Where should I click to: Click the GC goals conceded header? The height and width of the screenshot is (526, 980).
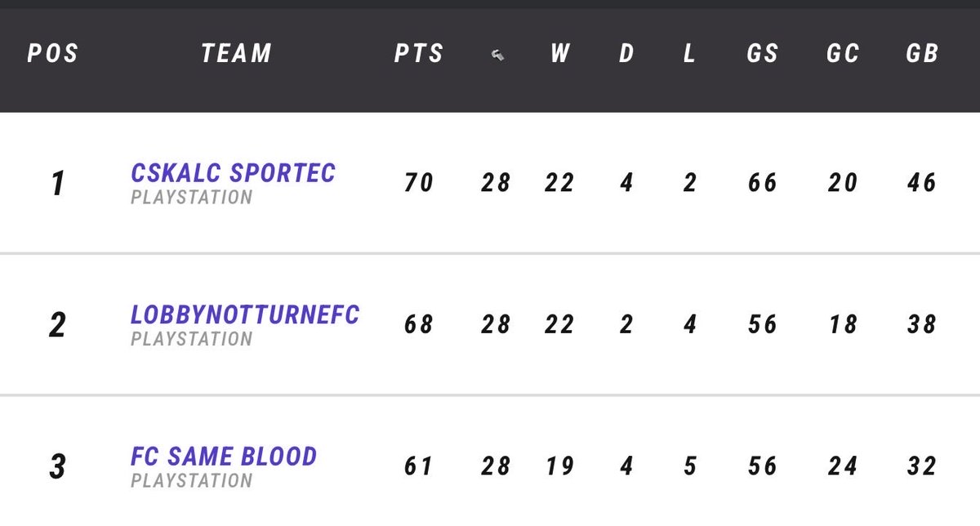[843, 54]
